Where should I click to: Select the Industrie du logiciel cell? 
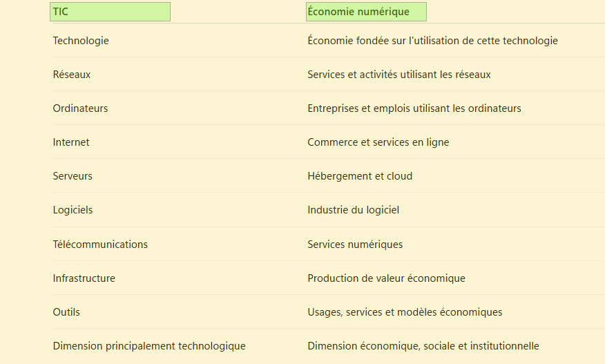coord(353,210)
